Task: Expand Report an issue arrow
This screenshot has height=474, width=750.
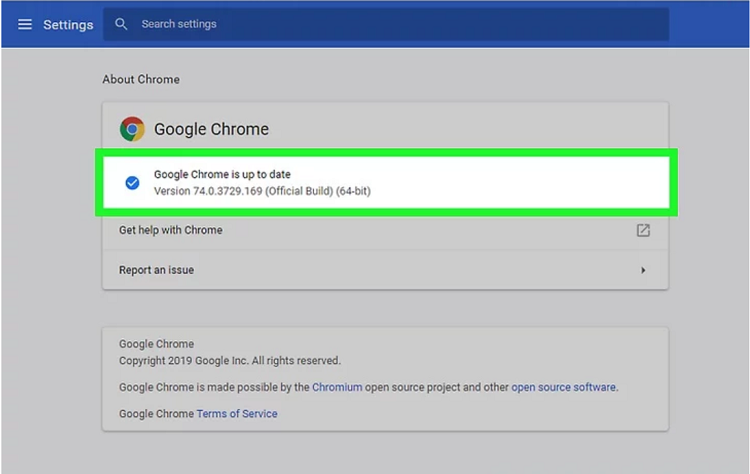Action: (x=643, y=270)
